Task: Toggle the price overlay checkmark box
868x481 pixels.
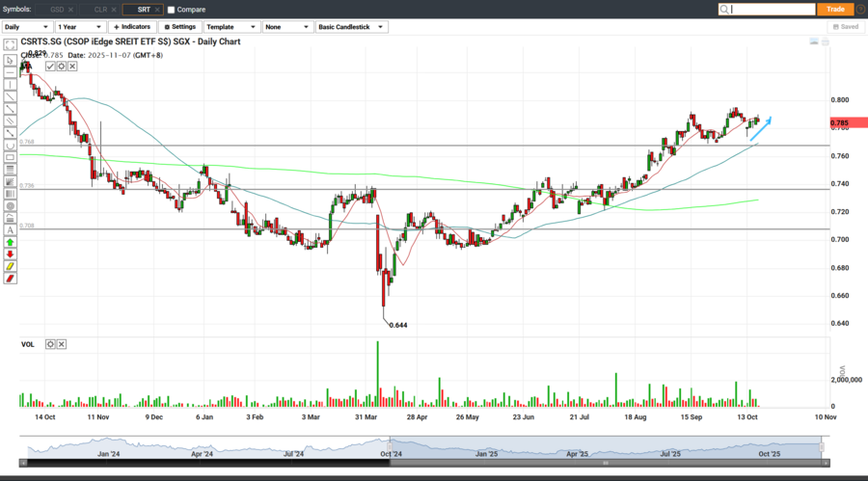Action: point(50,67)
